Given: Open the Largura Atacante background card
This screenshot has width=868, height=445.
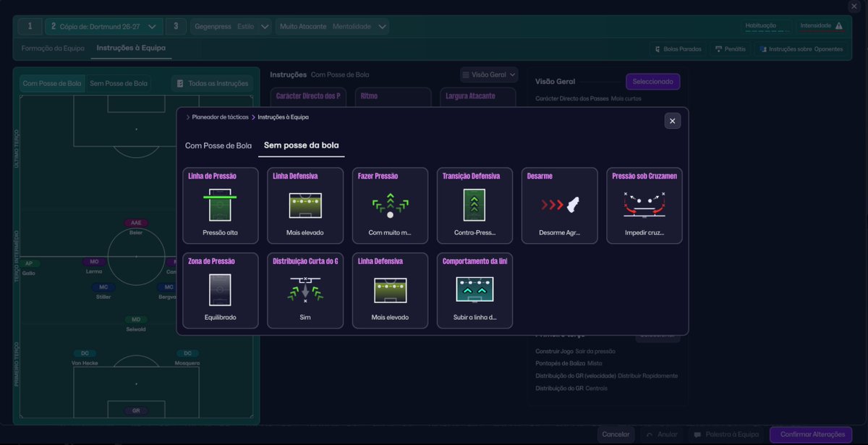Looking at the screenshot, I should 477,97.
